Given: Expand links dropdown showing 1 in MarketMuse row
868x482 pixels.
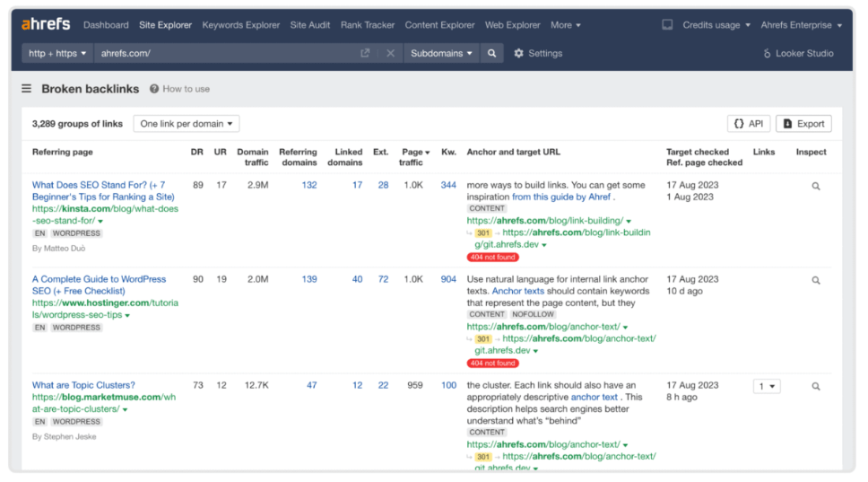Looking at the screenshot, I should click(767, 387).
